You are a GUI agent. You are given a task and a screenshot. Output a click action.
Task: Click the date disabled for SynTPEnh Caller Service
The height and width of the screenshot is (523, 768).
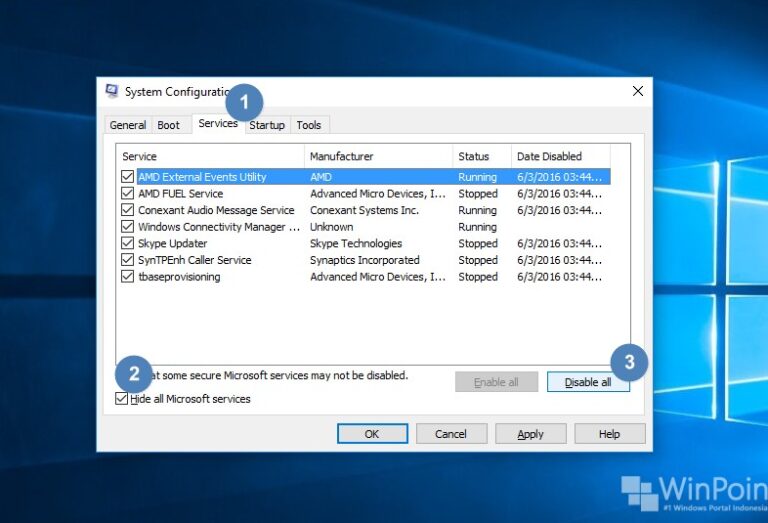point(559,260)
